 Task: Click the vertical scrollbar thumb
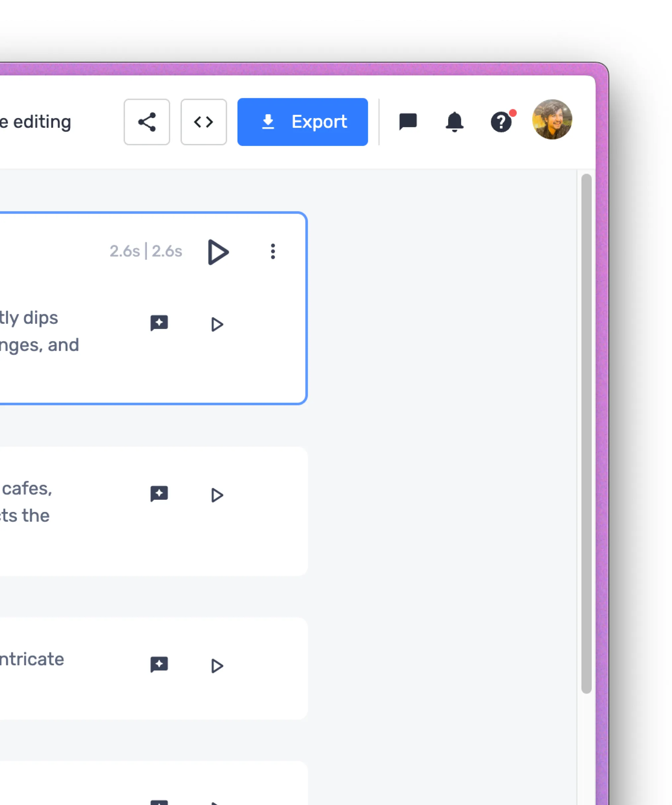586,434
